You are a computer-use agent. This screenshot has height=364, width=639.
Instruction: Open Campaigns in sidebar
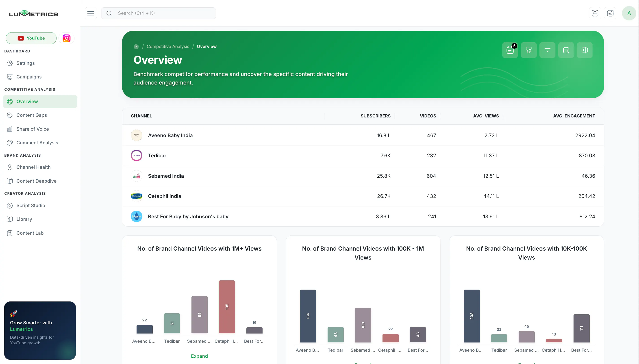[40, 77]
